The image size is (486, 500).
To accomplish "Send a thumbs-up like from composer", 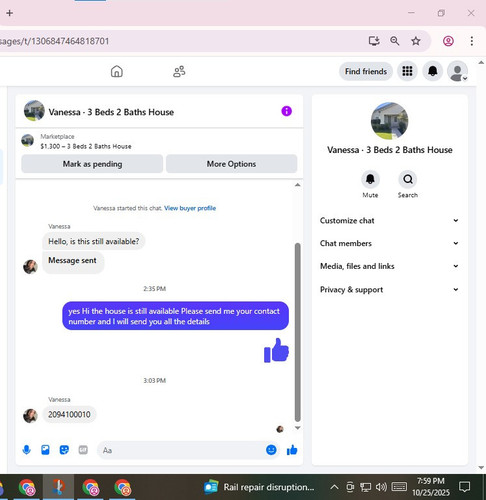I will [x=292, y=450].
